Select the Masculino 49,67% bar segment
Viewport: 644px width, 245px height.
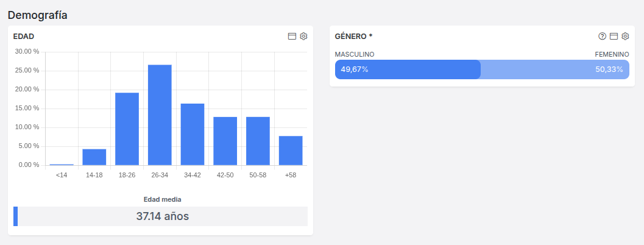tap(408, 69)
